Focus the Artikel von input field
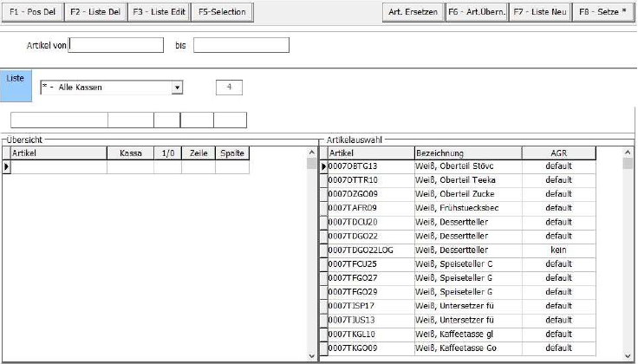Viewport: 638px width, 364px height. click(x=115, y=45)
